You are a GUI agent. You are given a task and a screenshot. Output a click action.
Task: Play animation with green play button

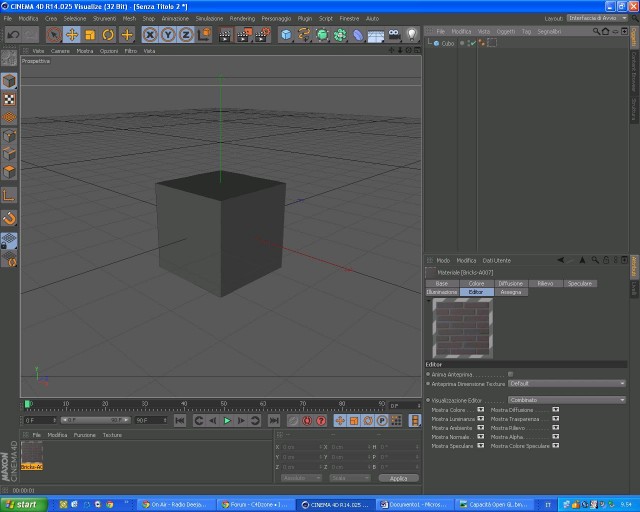click(227, 421)
